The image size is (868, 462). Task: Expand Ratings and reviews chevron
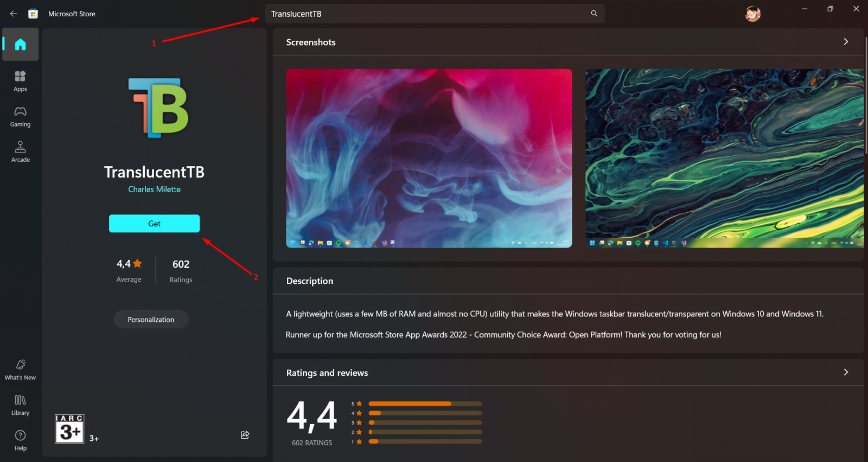click(846, 372)
